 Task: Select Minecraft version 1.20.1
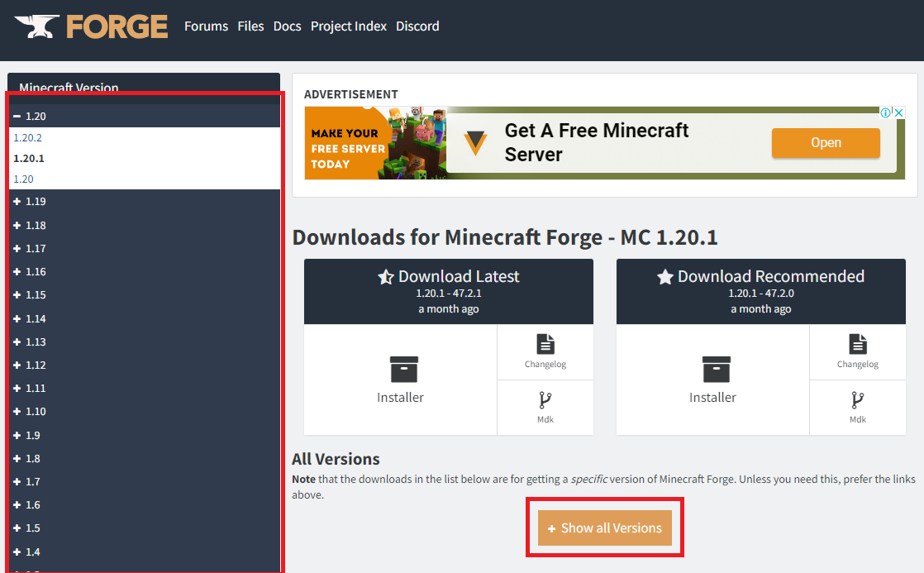click(x=29, y=158)
